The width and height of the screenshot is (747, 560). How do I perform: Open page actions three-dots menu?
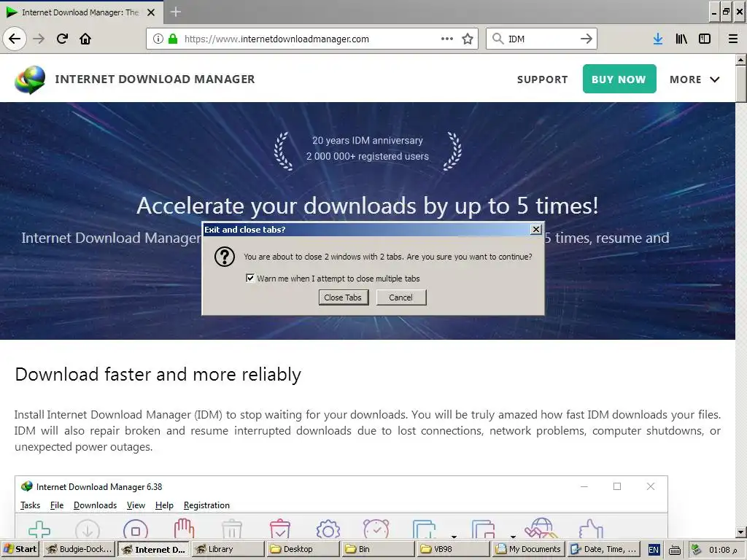click(447, 39)
